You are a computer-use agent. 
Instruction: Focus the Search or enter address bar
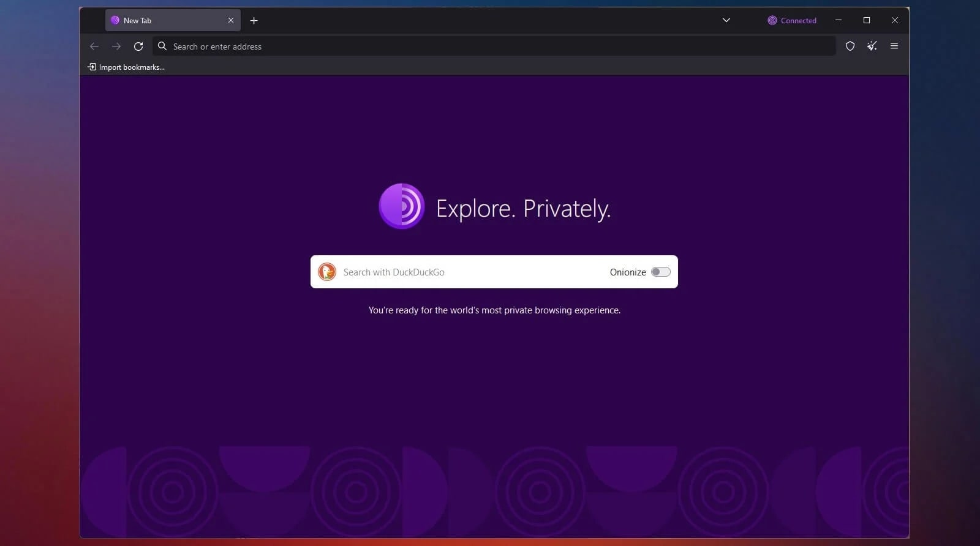coord(490,47)
